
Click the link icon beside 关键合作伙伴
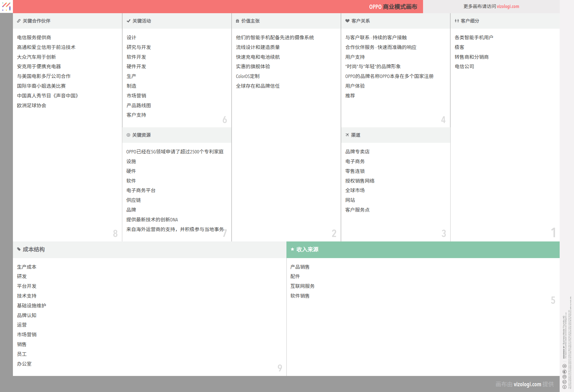19,21
